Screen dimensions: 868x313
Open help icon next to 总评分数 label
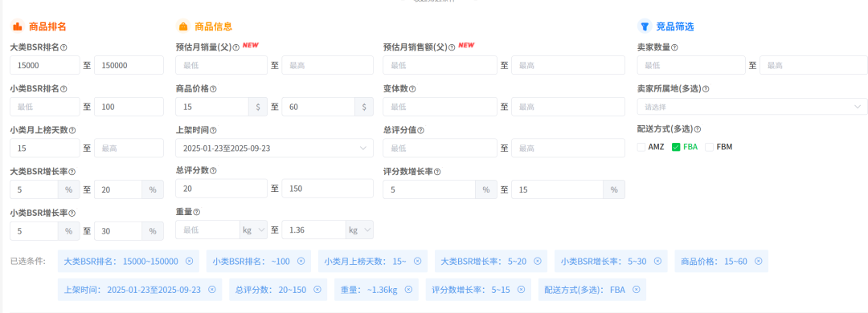[214, 170]
